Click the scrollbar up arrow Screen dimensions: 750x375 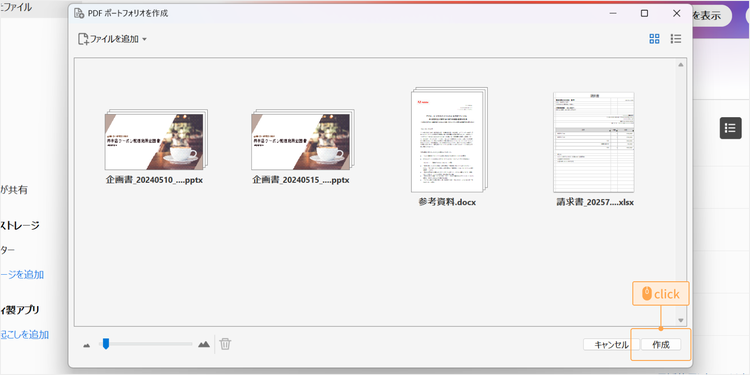tap(681, 65)
